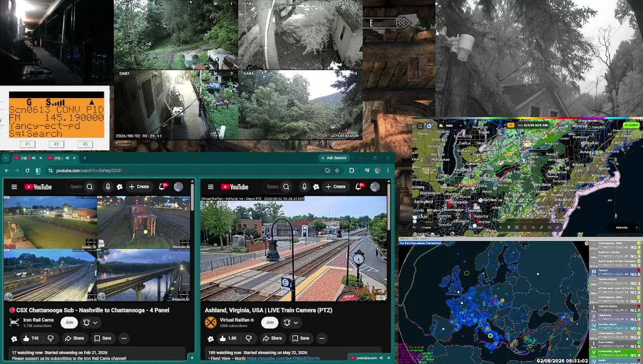Open the Fixed View North youtube link
The image size is (643, 364).
[283, 358]
